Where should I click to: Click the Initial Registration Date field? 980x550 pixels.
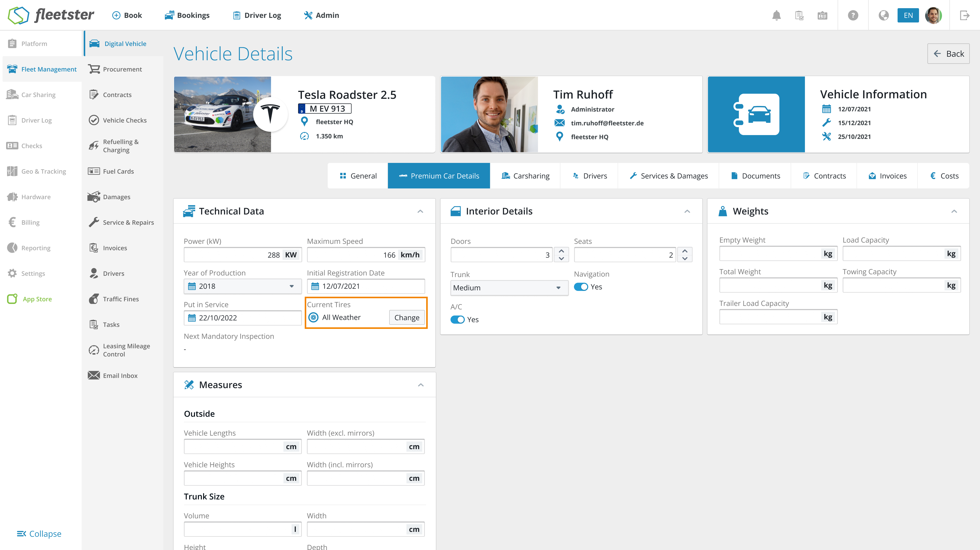tap(366, 286)
